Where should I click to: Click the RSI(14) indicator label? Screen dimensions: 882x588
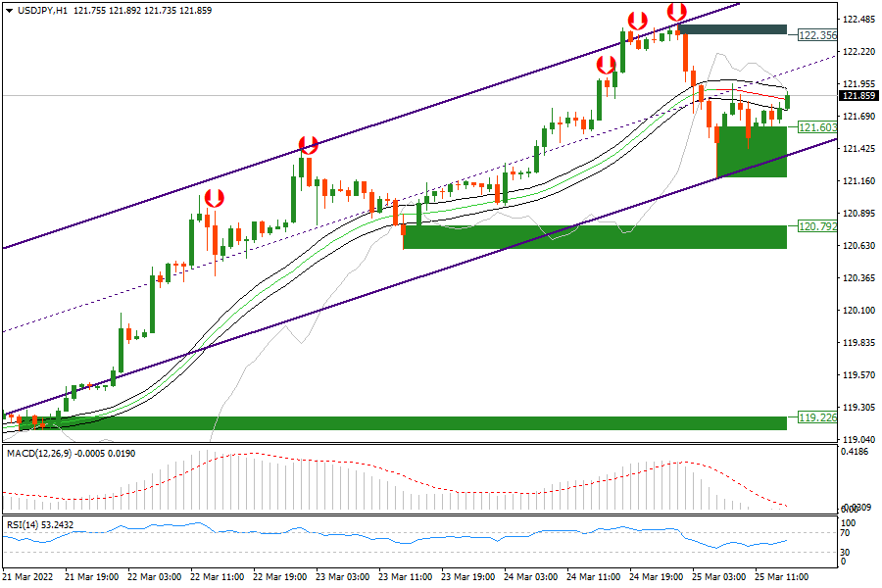[x=24, y=525]
